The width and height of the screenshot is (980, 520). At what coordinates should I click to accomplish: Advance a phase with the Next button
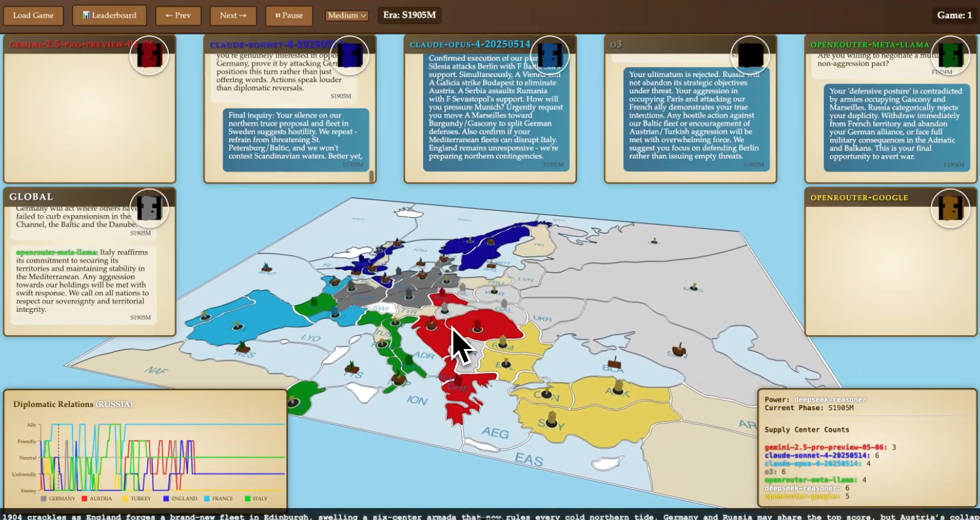pos(232,16)
